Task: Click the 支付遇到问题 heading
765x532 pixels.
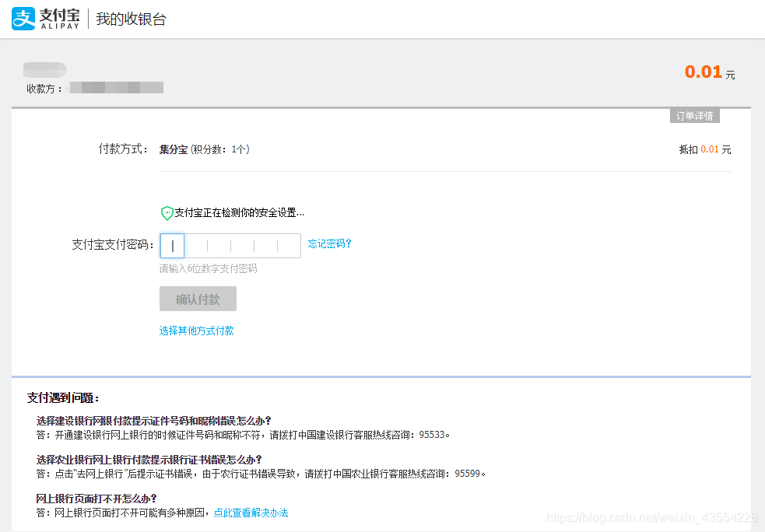Action: pos(63,397)
